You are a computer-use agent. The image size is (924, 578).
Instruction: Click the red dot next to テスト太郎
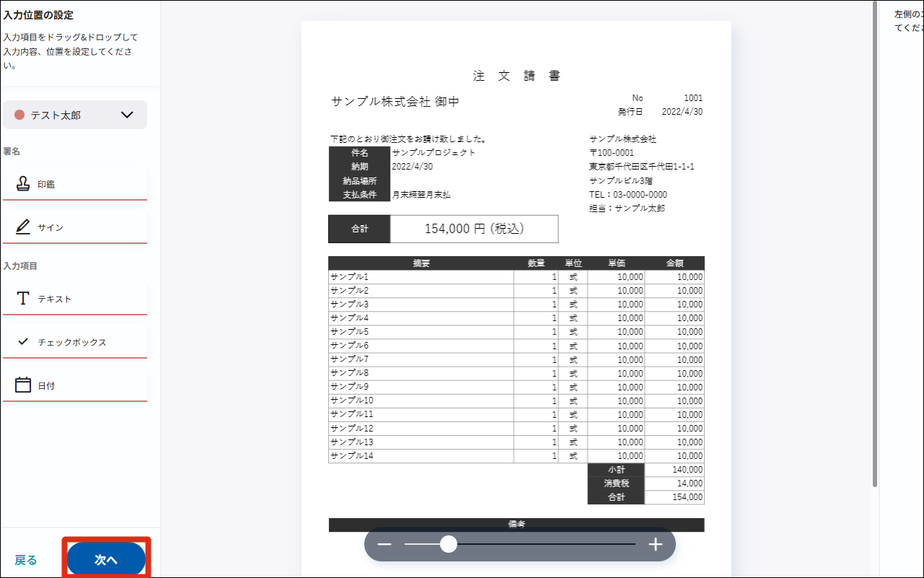coord(19,115)
